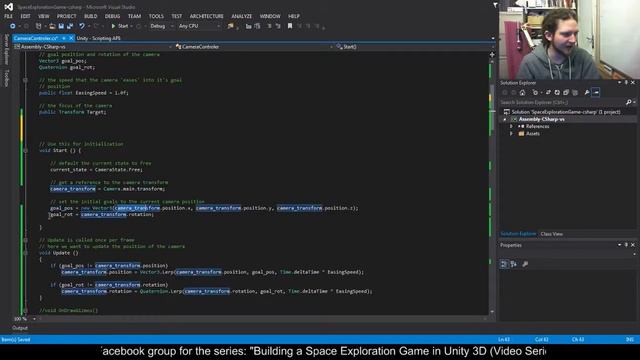Screen dimensions: 640x360
Task: Expand the Assets folder node
Action: click(x=511, y=134)
